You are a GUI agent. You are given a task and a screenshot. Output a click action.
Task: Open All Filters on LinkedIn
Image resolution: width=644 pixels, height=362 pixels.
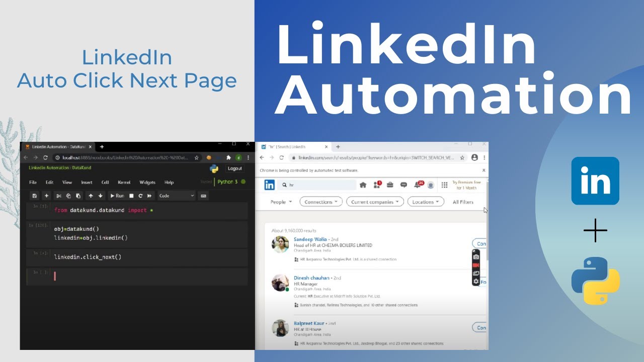(x=463, y=202)
